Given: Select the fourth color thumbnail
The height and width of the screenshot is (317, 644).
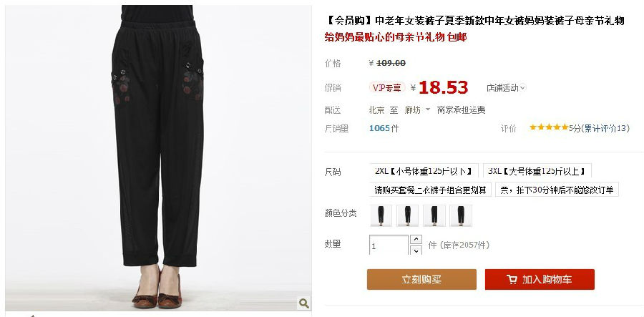Looking at the screenshot, I should [461, 215].
